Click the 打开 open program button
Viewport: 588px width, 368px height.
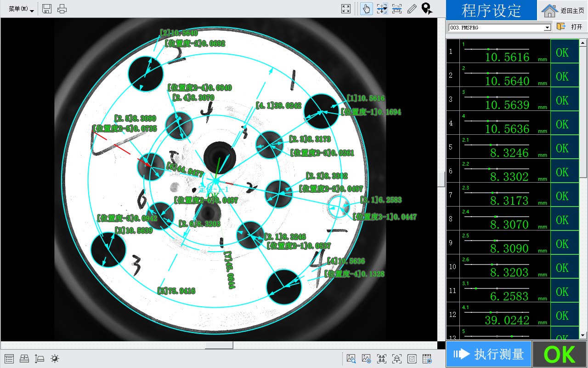pos(570,27)
